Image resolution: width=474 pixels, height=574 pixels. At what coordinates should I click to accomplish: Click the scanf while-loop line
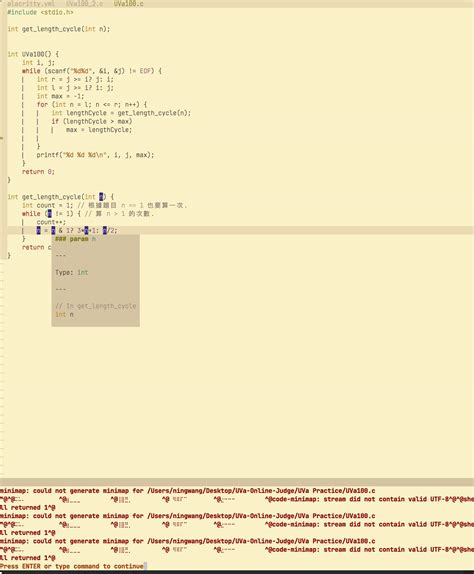click(92, 71)
